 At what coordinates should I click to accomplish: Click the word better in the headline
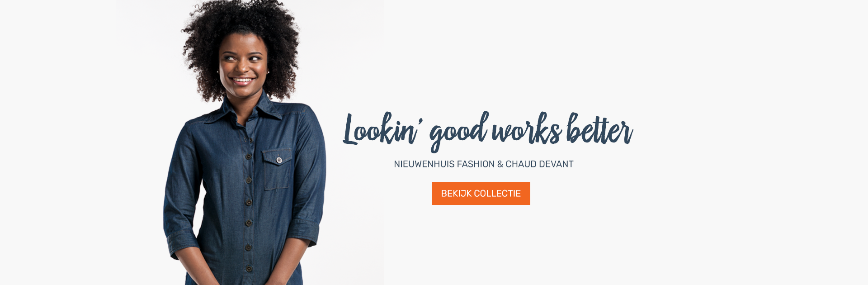click(600, 130)
